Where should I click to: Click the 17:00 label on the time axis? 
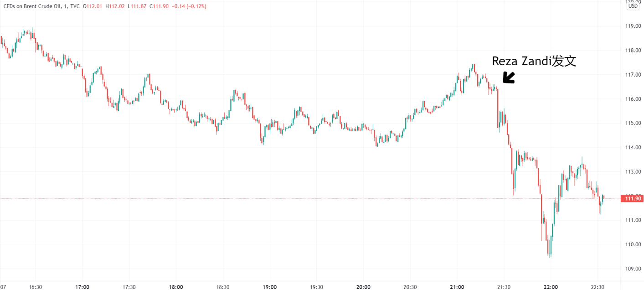click(82, 287)
